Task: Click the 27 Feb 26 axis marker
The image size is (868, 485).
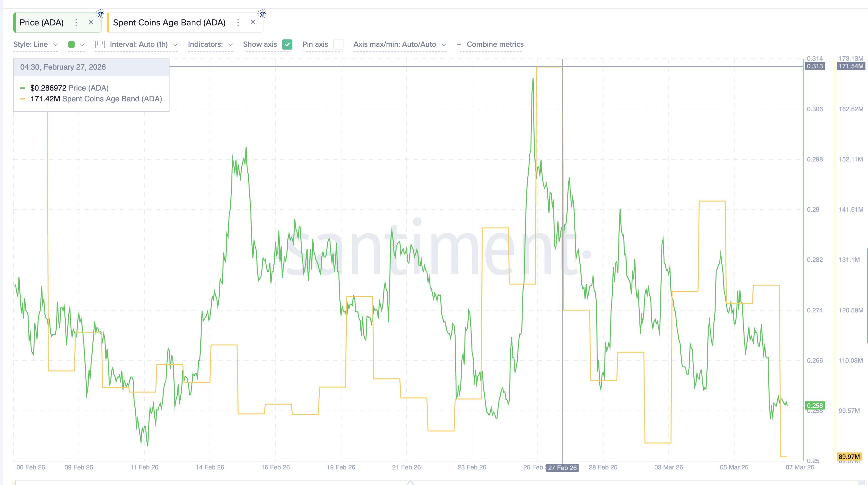Action: tap(562, 468)
